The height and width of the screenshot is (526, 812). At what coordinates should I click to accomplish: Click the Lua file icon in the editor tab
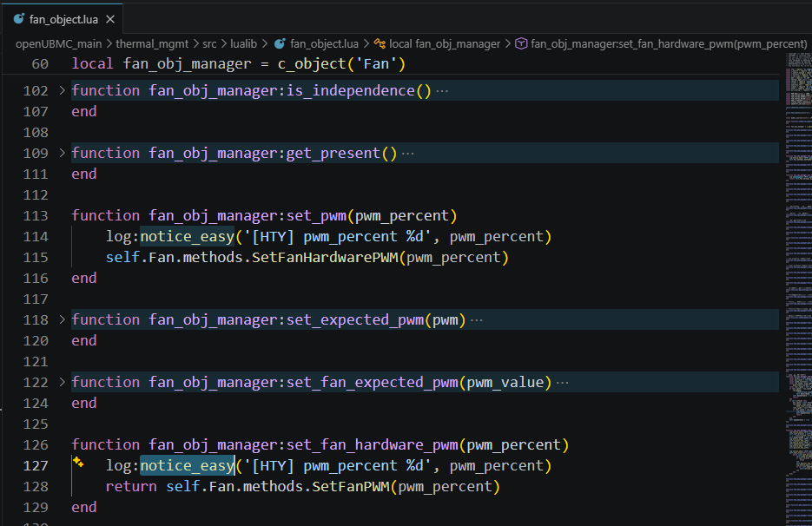[x=18, y=18]
